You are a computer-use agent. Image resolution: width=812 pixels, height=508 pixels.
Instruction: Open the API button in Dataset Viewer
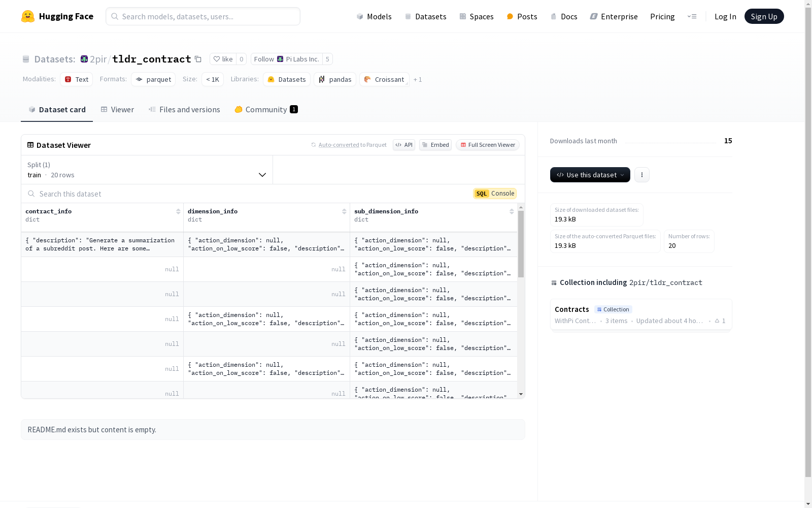click(x=404, y=145)
